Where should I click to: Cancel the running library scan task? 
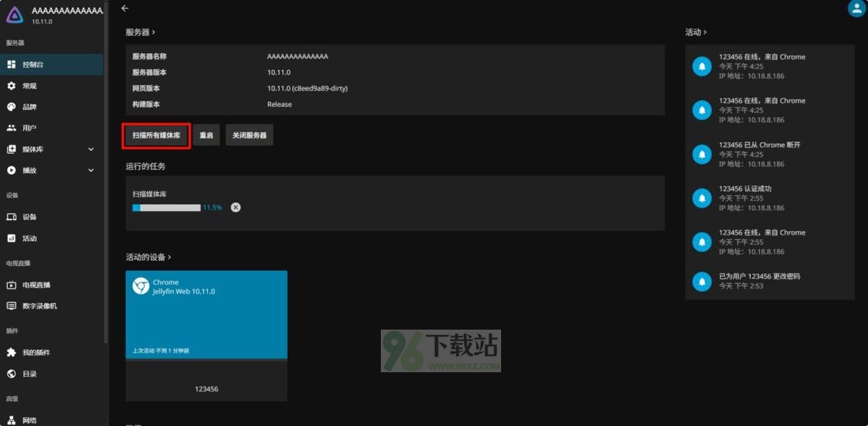pos(236,207)
